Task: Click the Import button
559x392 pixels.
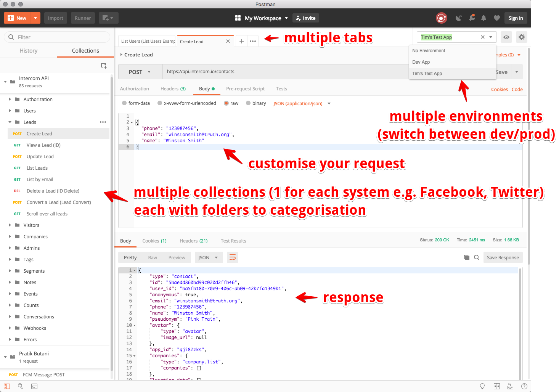Action: (x=56, y=18)
